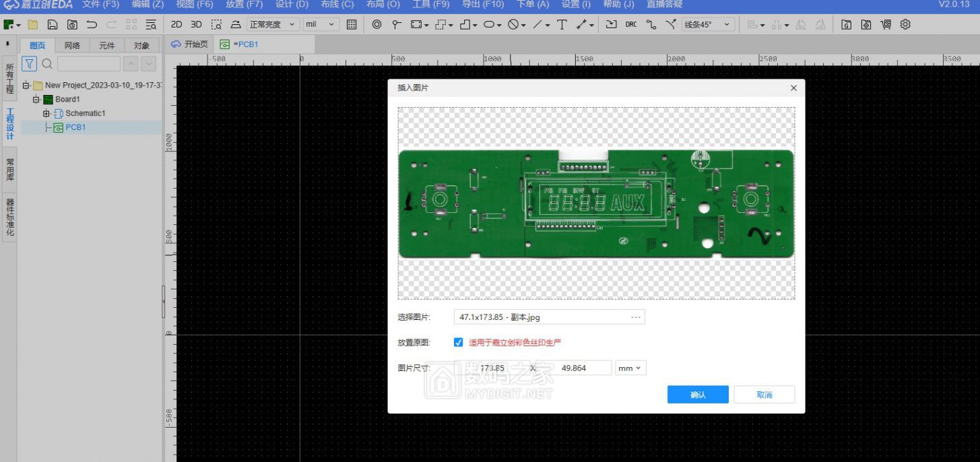Viewport: 980px width, 462px height.
Task: Open the 视图 (F6) menu
Action: 195,5
